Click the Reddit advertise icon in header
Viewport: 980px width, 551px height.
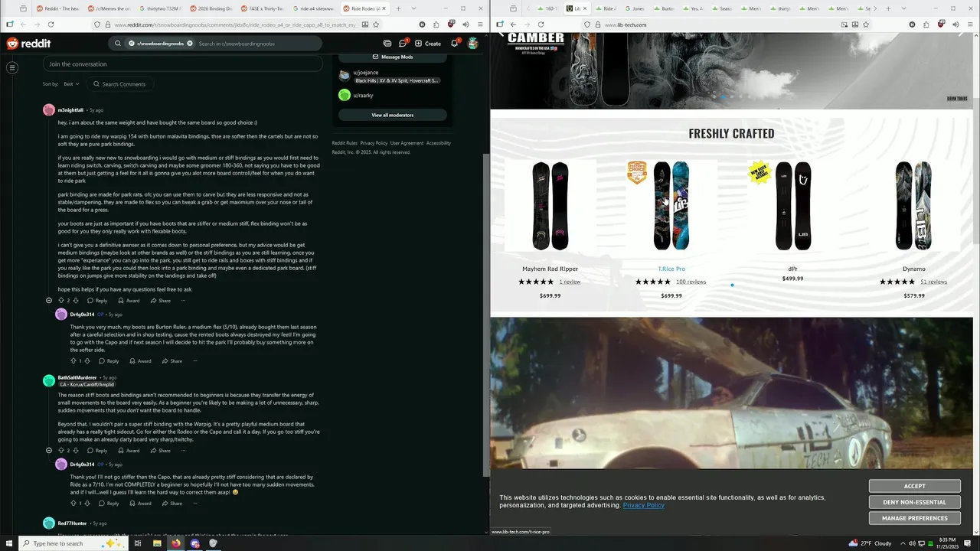pyautogui.click(x=387, y=44)
